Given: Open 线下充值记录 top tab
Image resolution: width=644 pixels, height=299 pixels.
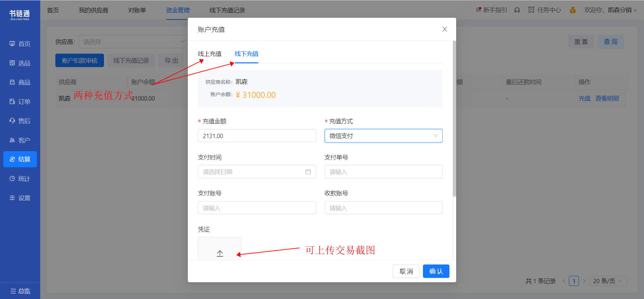Looking at the screenshot, I should tap(227, 10).
